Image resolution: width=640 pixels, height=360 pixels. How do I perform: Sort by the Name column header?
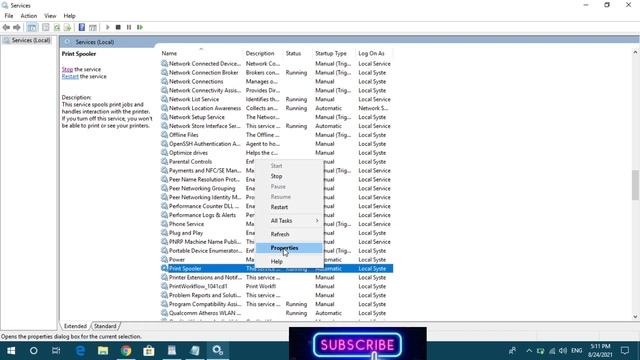point(201,53)
